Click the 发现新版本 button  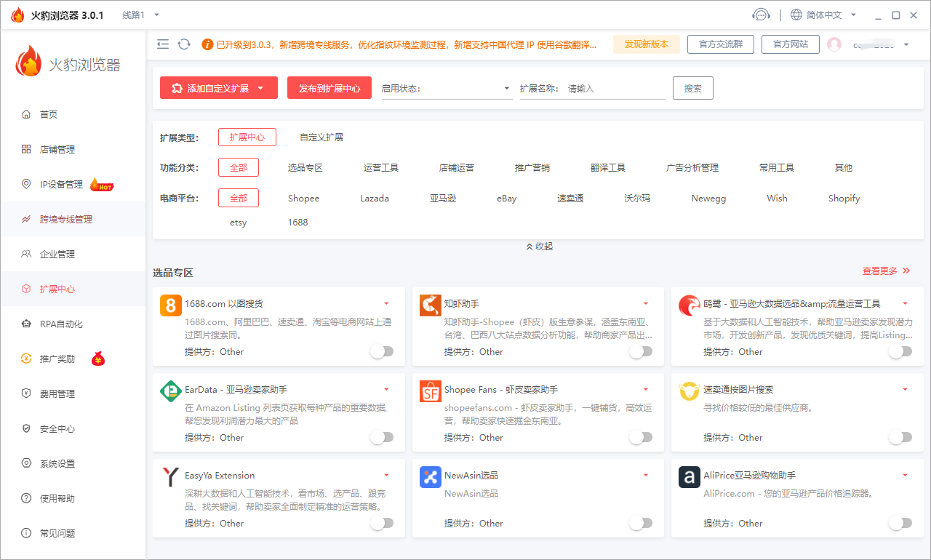coord(647,44)
